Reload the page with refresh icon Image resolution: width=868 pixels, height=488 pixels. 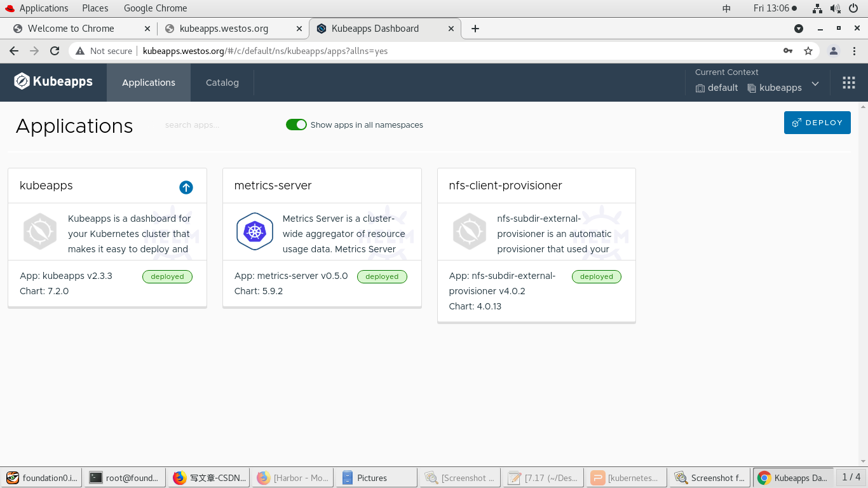[55, 51]
